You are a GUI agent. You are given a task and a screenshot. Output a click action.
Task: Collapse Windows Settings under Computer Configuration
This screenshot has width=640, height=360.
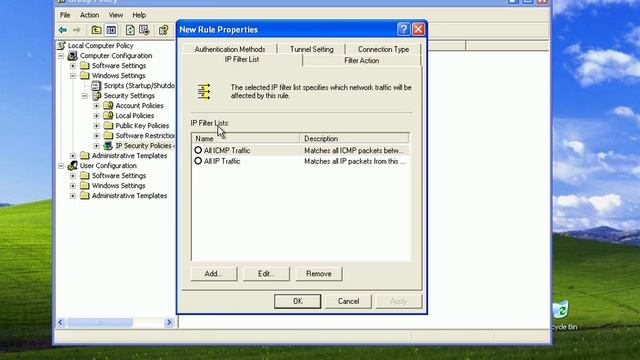click(x=73, y=76)
